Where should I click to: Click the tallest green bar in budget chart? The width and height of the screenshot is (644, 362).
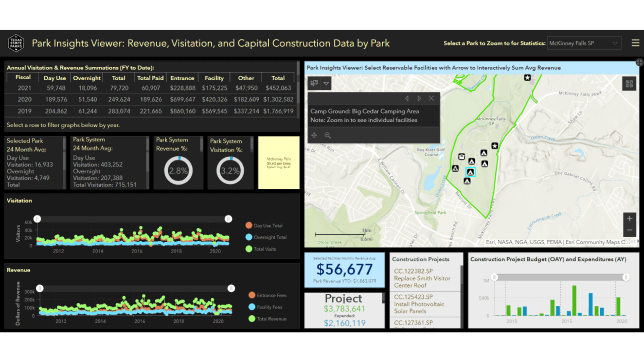point(574,301)
